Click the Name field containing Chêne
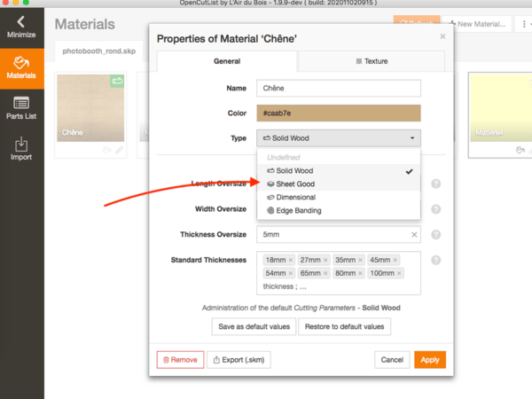This screenshot has width=532, height=399. pyautogui.click(x=338, y=88)
